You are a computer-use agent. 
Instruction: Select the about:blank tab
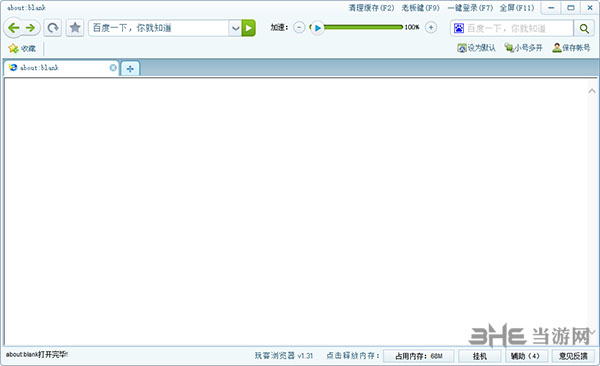pos(61,68)
